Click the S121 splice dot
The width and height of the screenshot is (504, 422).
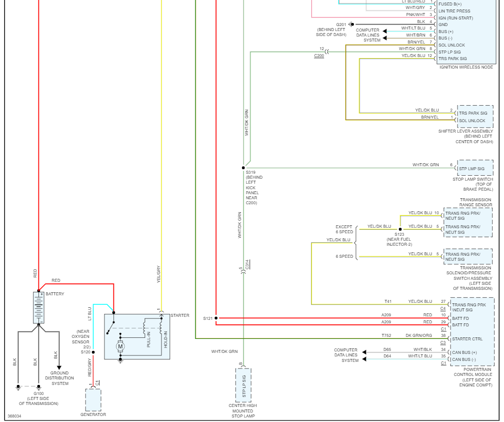[x=216, y=318]
